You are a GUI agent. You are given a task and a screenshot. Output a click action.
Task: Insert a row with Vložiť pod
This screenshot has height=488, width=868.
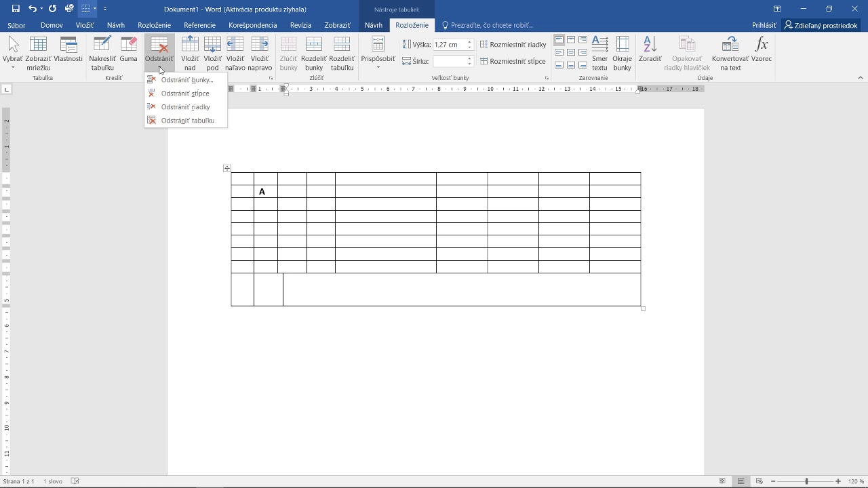point(213,54)
